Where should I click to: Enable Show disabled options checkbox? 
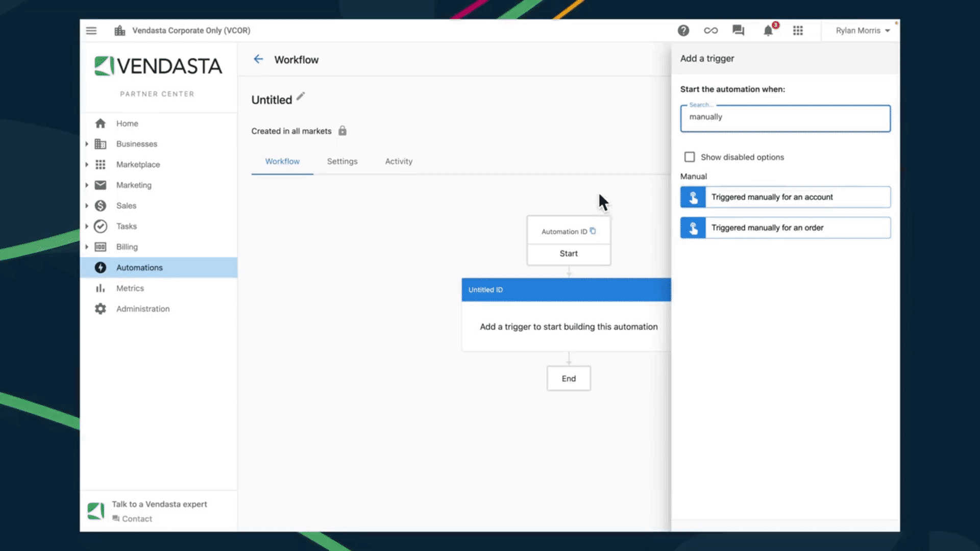click(x=690, y=157)
